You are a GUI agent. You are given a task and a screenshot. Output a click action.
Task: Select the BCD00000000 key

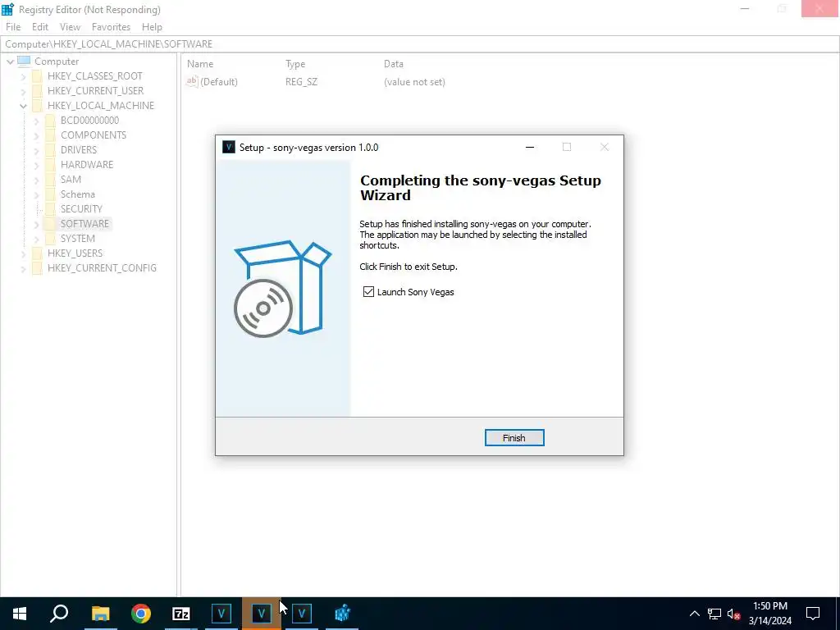(89, 120)
